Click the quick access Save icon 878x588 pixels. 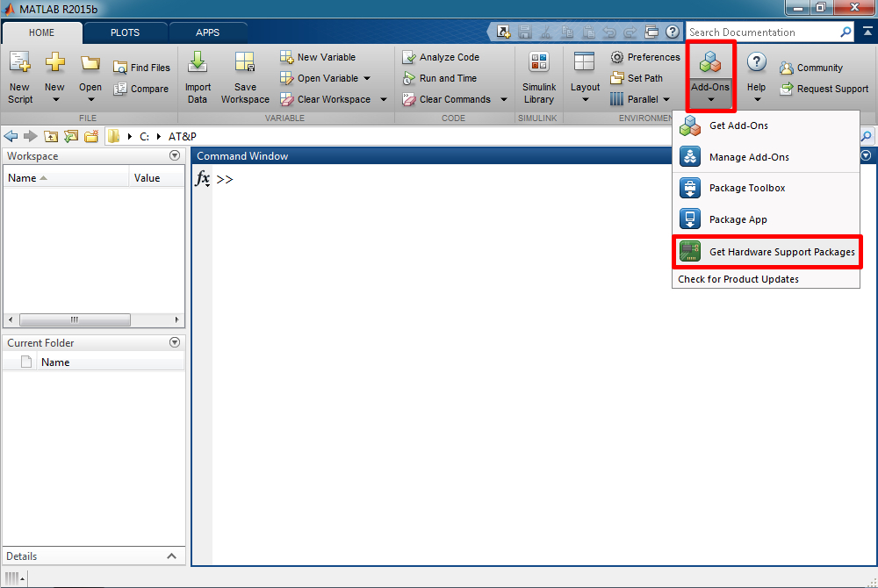pos(525,32)
